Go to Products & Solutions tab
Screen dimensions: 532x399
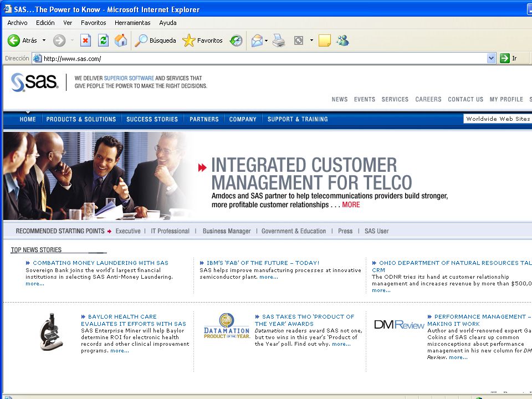click(x=81, y=119)
